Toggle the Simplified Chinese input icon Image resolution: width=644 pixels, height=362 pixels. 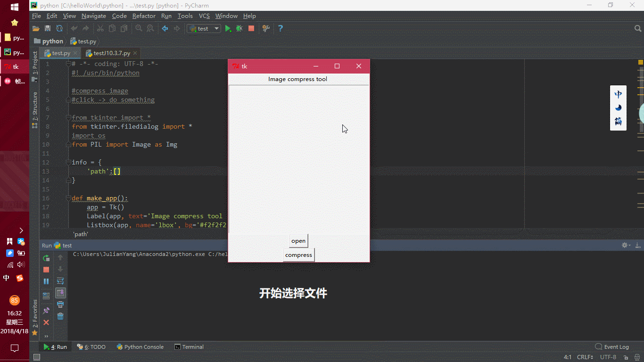[x=618, y=122]
